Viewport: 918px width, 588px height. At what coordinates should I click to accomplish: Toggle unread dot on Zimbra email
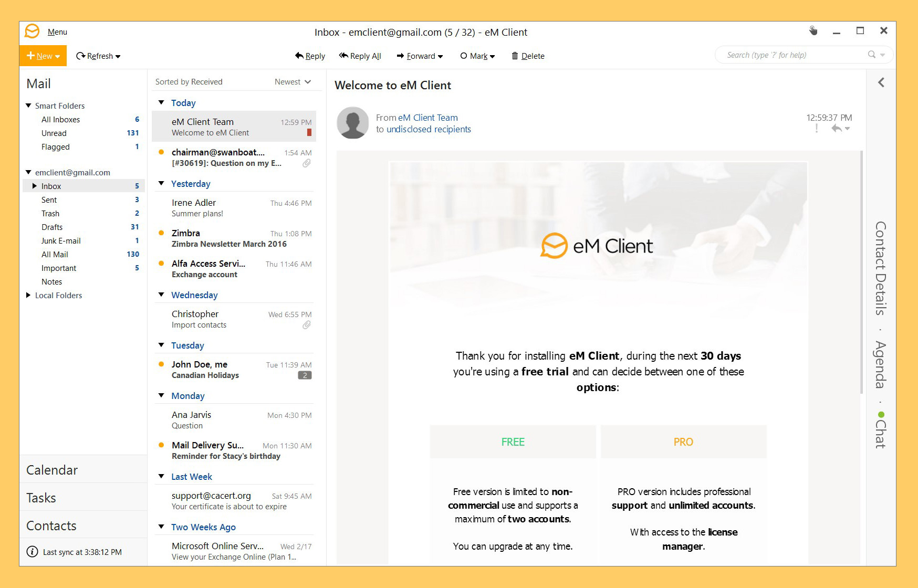point(161,233)
